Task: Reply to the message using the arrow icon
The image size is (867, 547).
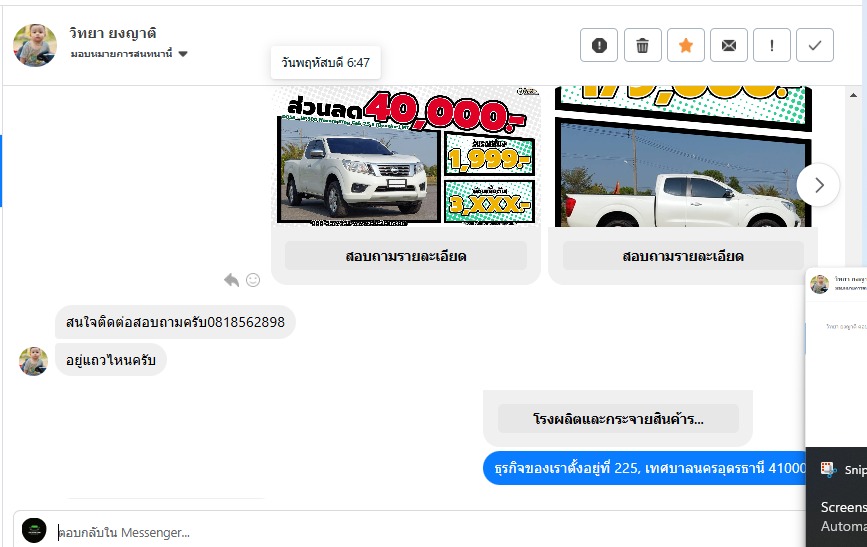Action: [x=232, y=280]
